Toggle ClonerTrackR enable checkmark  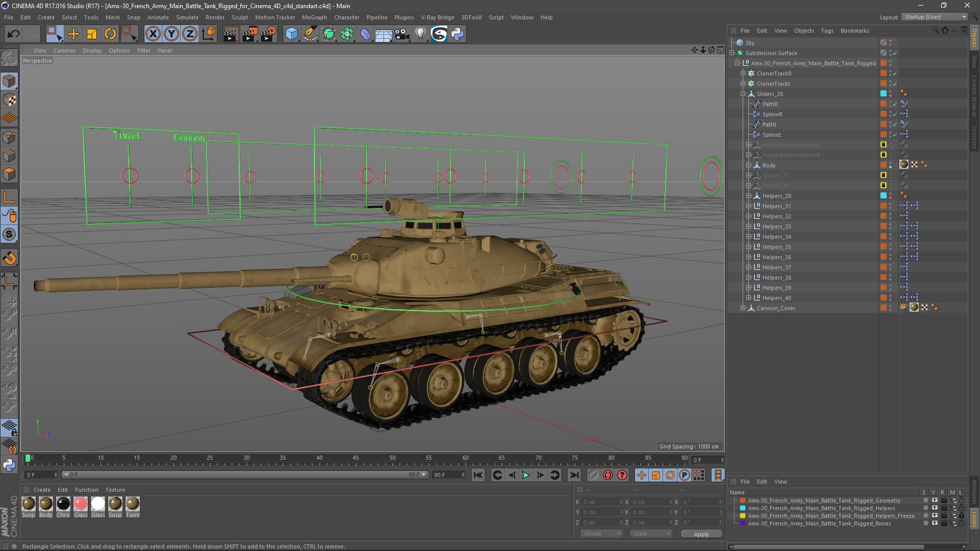pyautogui.click(x=895, y=73)
